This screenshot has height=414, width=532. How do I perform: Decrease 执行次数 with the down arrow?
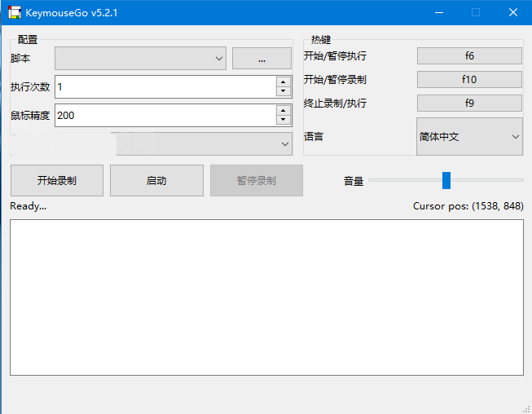click(x=283, y=92)
